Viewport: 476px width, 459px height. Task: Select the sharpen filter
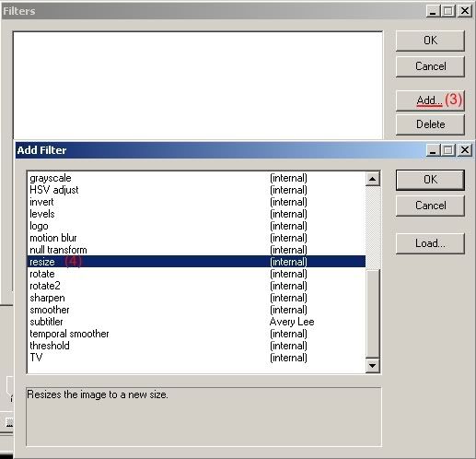point(196,298)
